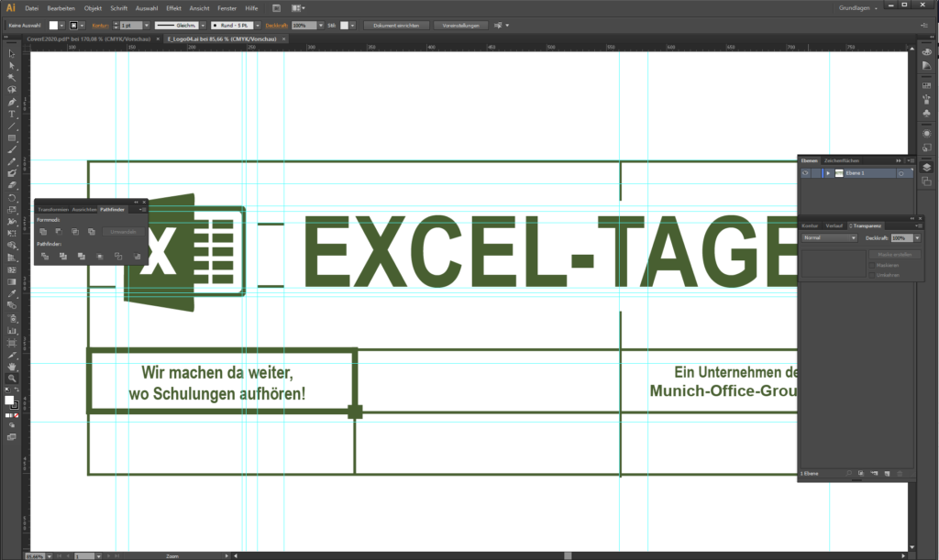Click the Dokument einrichten button
Viewport: 939px width, 560px height.
[x=395, y=25]
